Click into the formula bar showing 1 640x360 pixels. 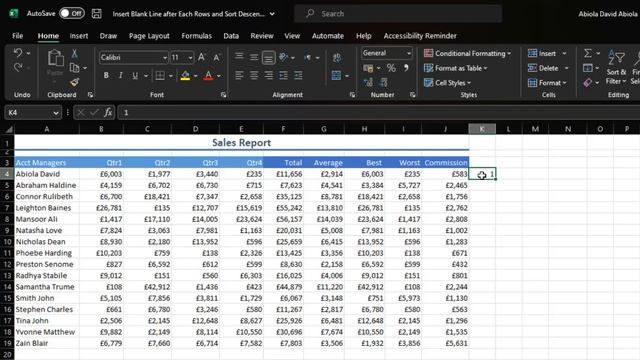click(x=378, y=113)
